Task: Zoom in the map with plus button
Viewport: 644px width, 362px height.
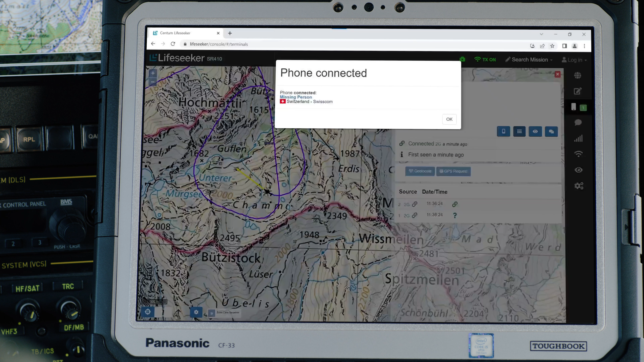Action: 153,73
